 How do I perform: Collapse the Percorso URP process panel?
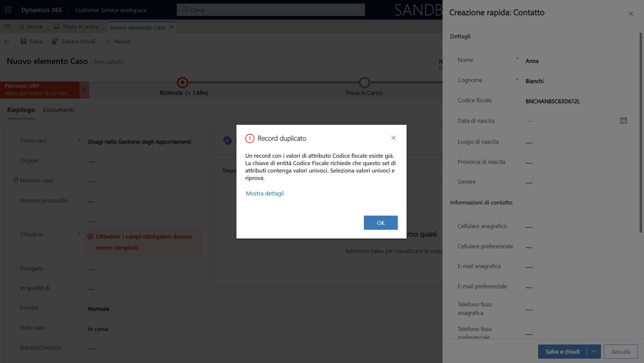pos(84,89)
